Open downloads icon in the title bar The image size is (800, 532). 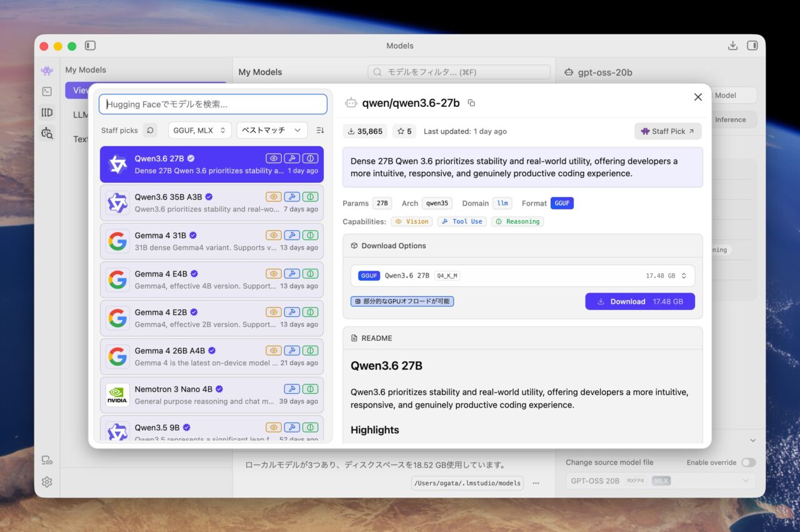733,46
